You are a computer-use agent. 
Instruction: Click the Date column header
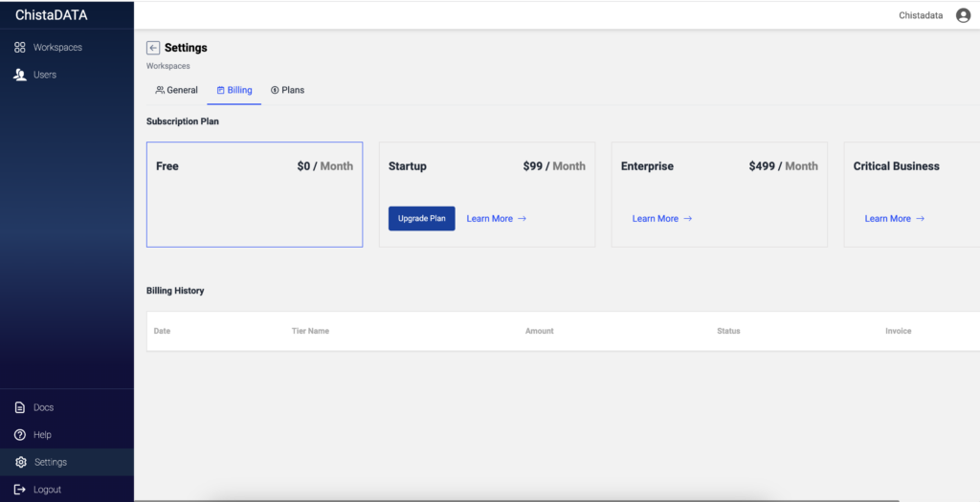click(x=162, y=331)
